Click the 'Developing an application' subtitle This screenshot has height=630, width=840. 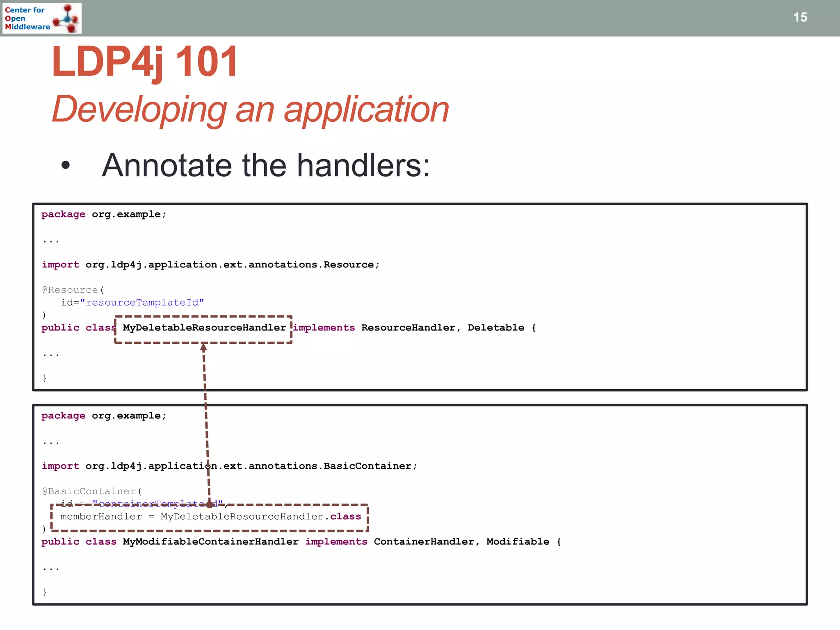click(250, 110)
